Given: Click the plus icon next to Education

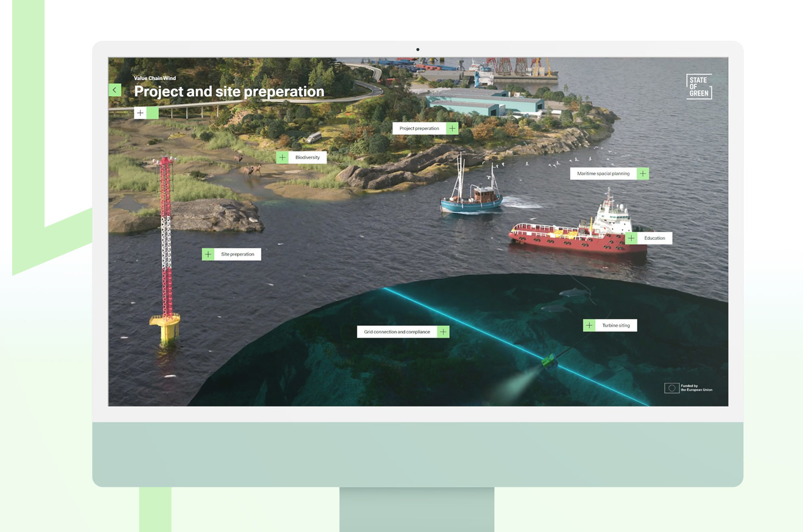Looking at the screenshot, I should 632,238.
